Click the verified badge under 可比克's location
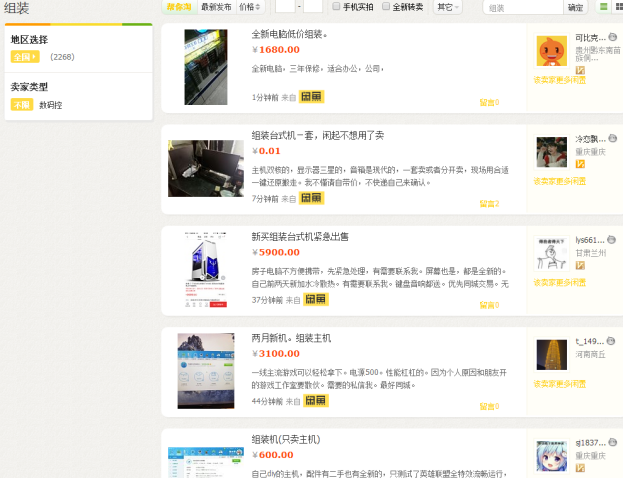 click(x=580, y=70)
